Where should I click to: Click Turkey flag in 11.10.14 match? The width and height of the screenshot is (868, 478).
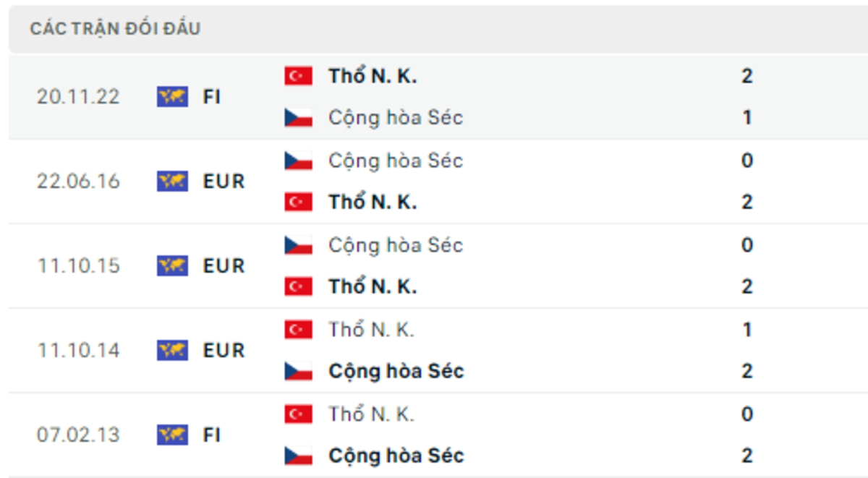(x=298, y=330)
